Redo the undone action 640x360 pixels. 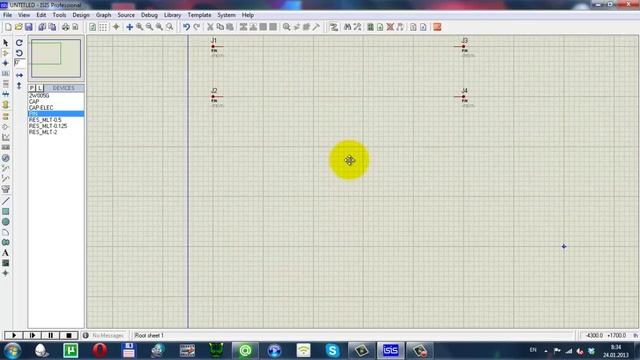click(197, 27)
